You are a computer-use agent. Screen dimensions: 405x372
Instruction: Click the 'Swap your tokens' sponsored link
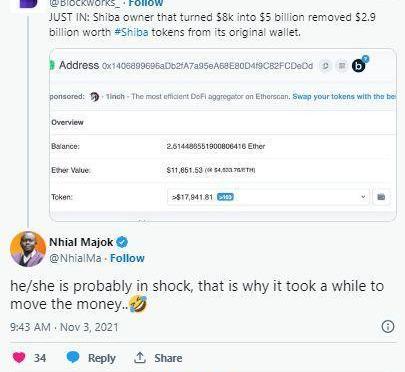coord(344,97)
